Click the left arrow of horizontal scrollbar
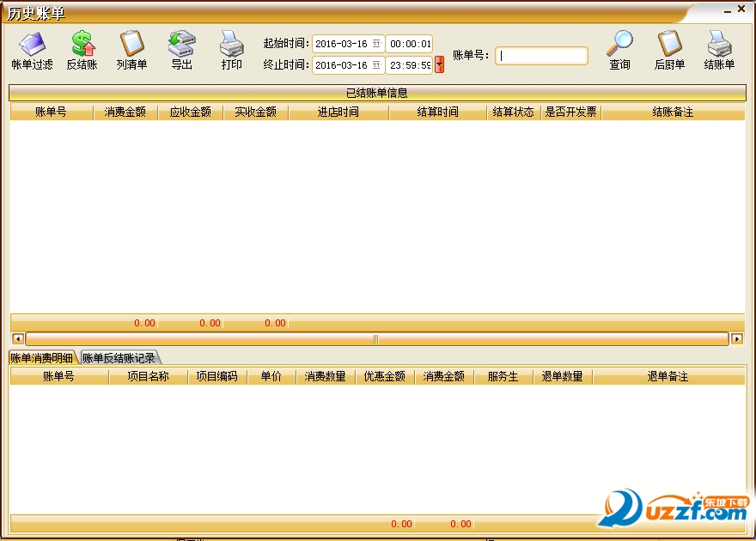 (18, 338)
